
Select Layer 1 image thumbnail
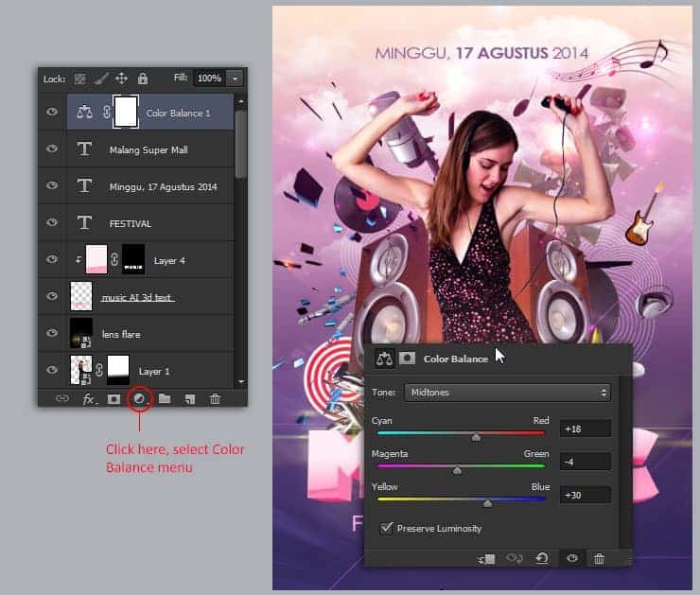coord(81,370)
